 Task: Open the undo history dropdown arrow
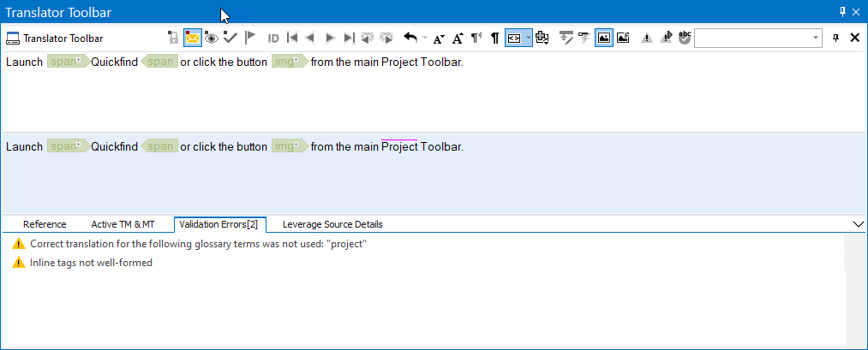[x=424, y=38]
